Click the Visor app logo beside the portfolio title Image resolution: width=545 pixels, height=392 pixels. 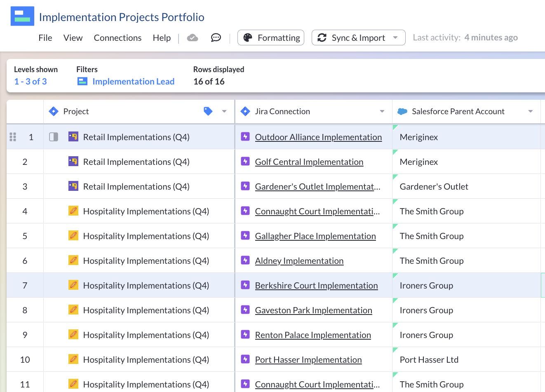(x=22, y=16)
